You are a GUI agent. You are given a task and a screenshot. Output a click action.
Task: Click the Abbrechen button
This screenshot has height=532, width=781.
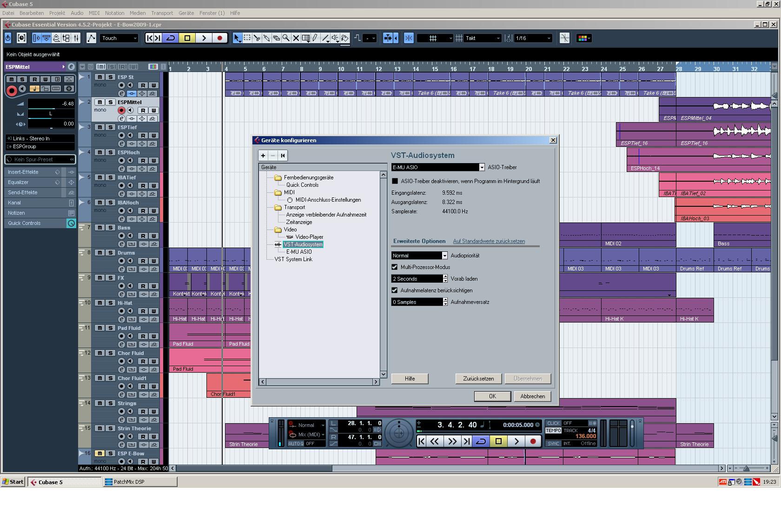[x=533, y=396]
